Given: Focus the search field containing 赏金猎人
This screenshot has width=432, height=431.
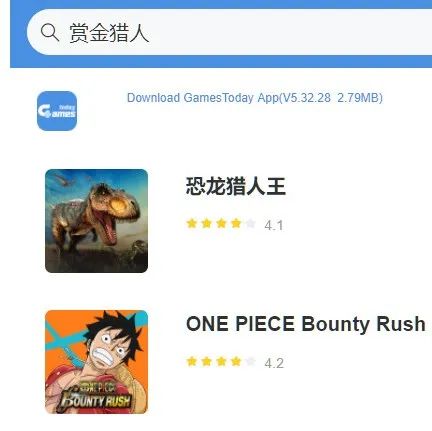Looking at the screenshot, I should pyautogui.click(x=229, y=32).
